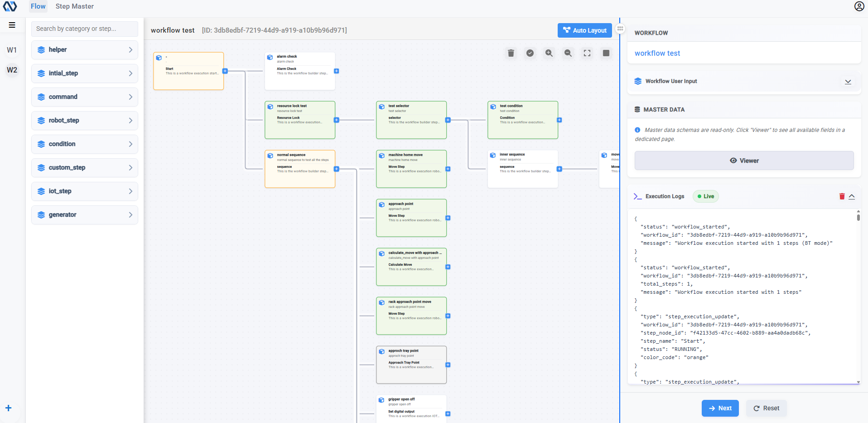Click the workflow ID text in header
Screen dimensions: 868x423
tap(275, 30)
